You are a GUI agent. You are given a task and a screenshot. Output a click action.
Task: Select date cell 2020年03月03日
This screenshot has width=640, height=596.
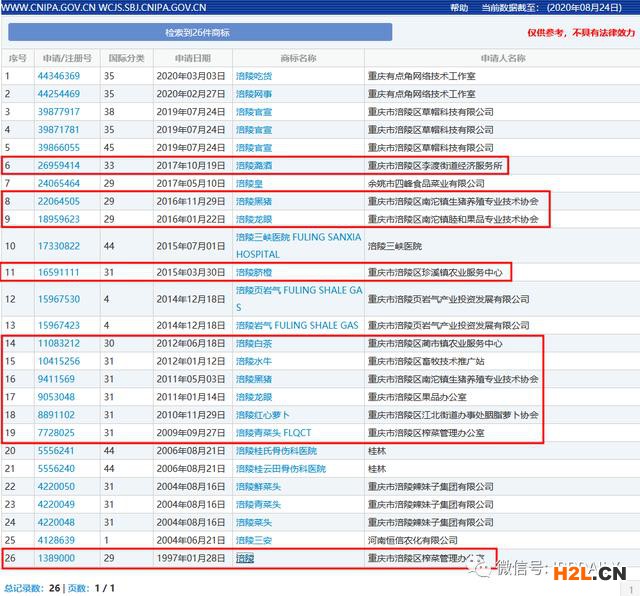tap(191, 76)
